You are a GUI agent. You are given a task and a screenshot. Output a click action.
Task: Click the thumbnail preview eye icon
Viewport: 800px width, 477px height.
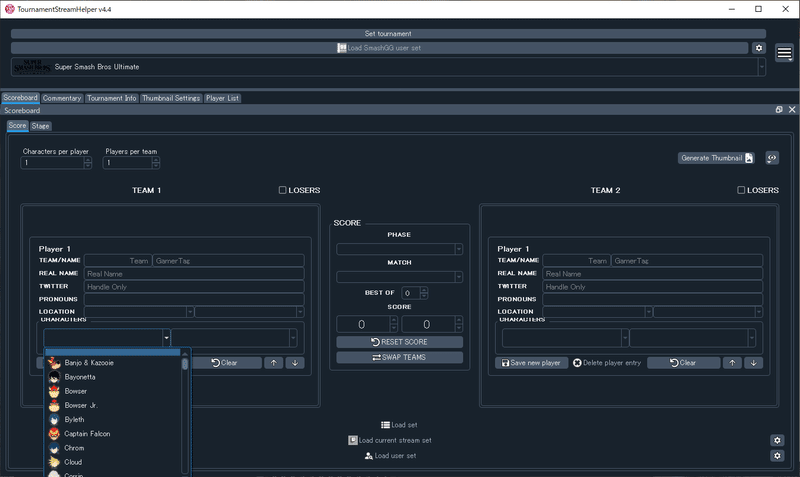(772, 158)
